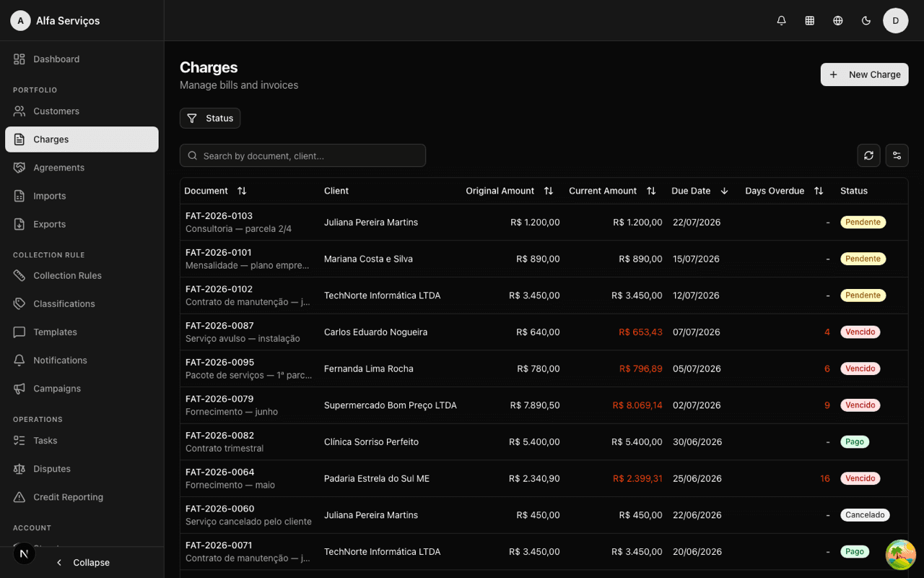Click client Supermercado Bom Preço LTDA

click(x=391, y=405)
